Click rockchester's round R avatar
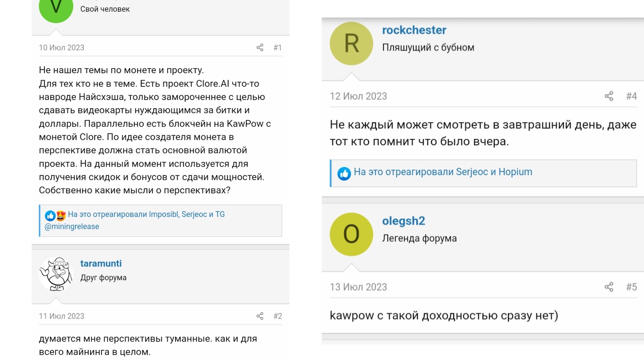644x362 pixels. (351, 43)
